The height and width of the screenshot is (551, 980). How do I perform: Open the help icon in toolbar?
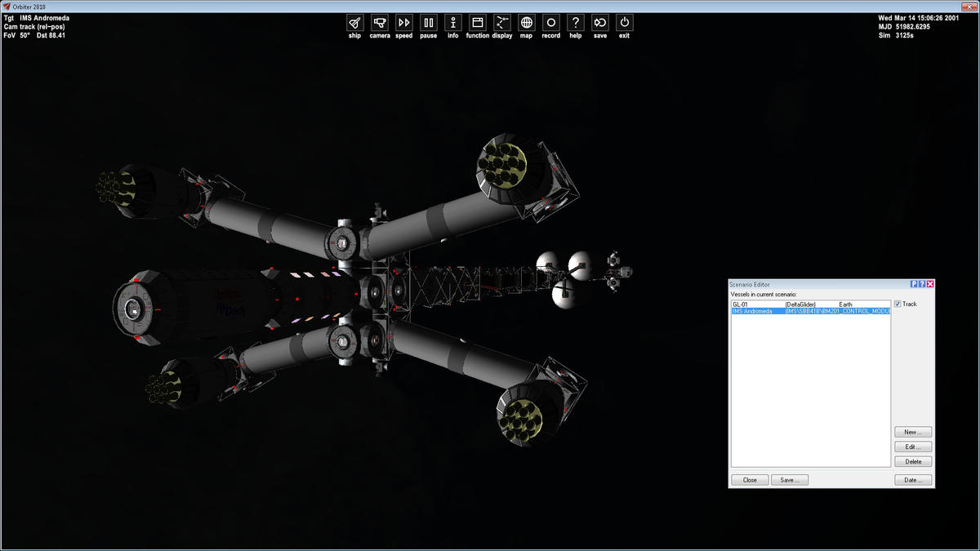576,23
